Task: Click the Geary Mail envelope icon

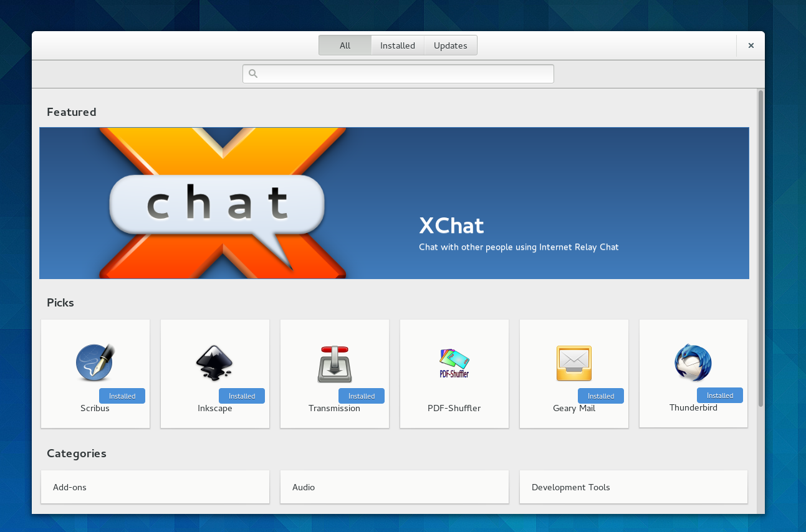Action: (x=573, y=363)
